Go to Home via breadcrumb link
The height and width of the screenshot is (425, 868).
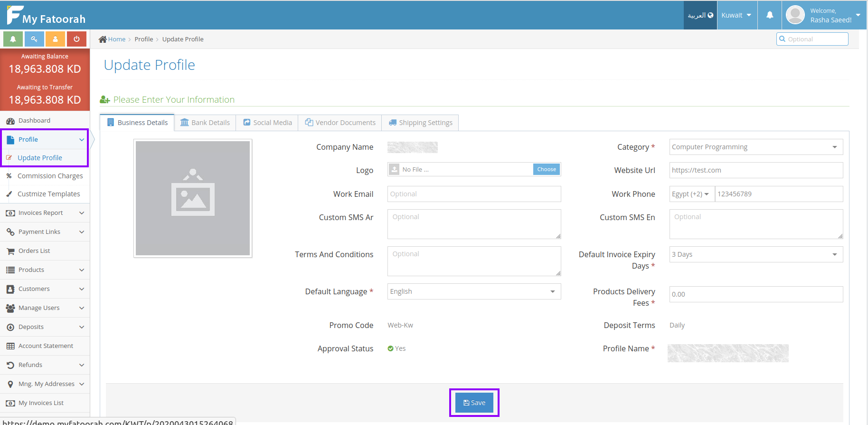[x=116, y=39]
